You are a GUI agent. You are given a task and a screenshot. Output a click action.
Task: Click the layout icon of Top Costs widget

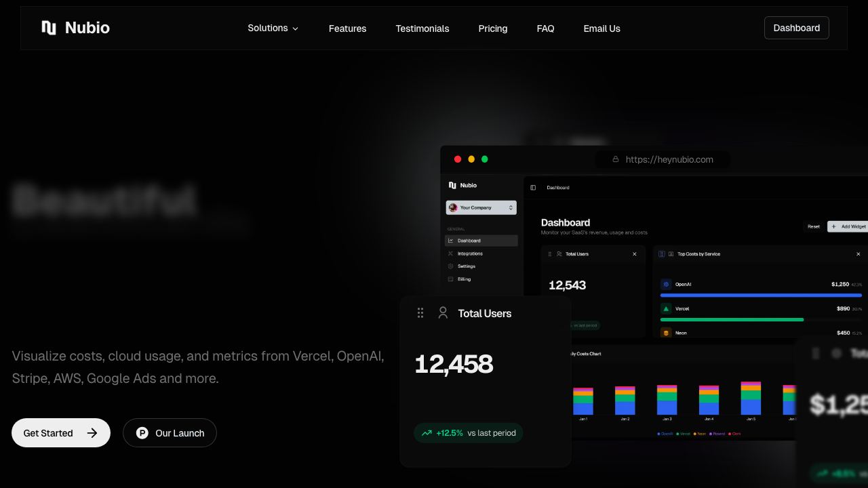coord(671,254)
